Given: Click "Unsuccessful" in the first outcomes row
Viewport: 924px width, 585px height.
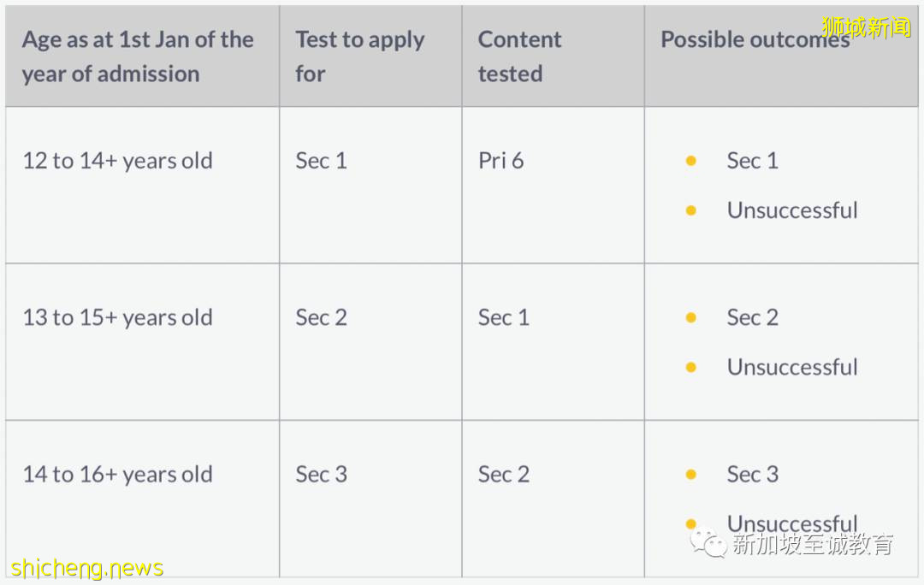Looking at the screenshot, I should click(x=791, y=210).
